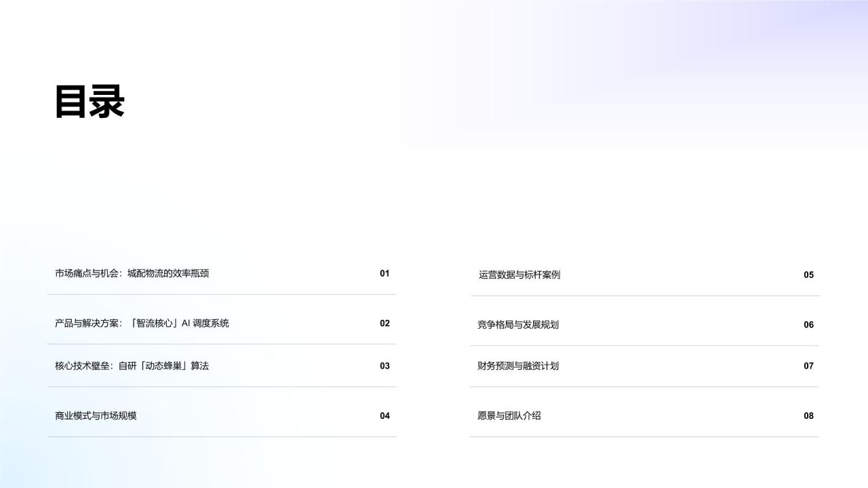Click page number 05

(808, 275)
